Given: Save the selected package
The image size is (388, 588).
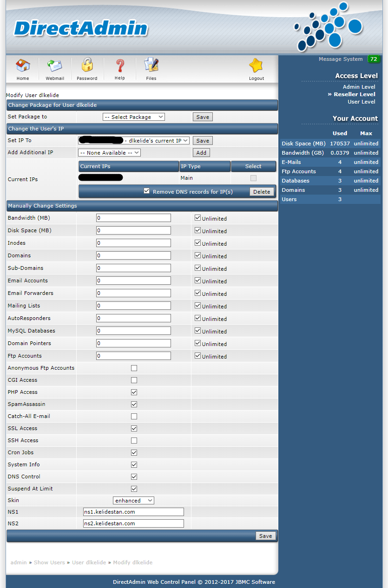Looking at the screenshot, I should coord(203,117).
